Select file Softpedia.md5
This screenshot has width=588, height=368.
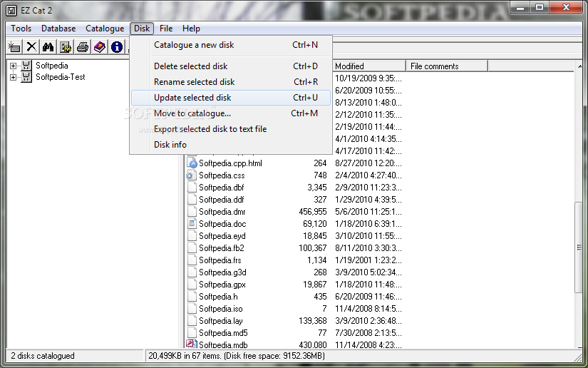click(x=223, y=333)
